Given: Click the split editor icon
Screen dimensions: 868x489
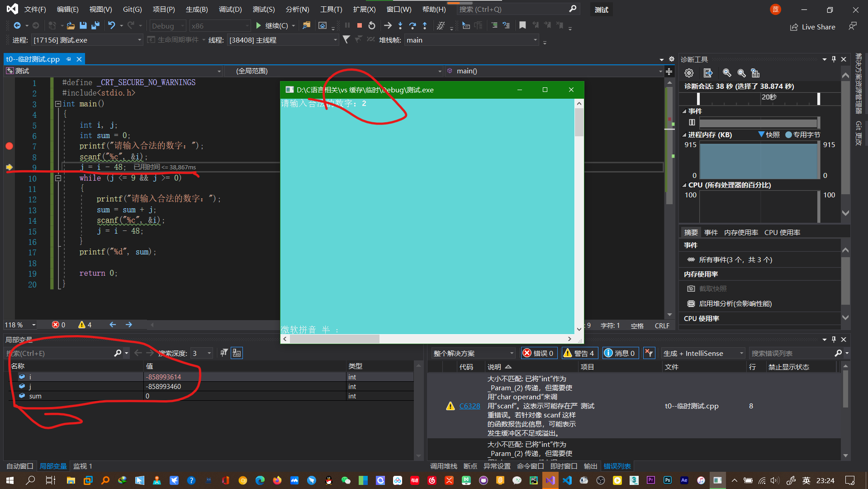Looking at the screenshot, I should [669, 71].
